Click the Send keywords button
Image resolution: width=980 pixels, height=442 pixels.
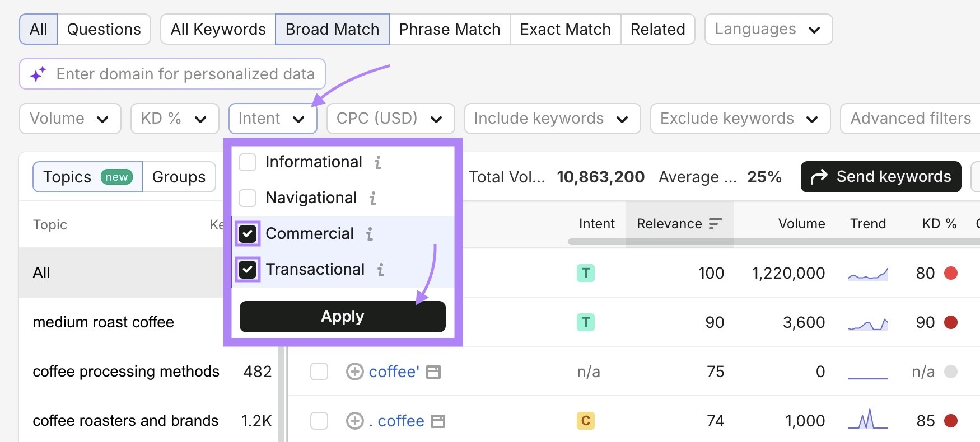[881, 177]
